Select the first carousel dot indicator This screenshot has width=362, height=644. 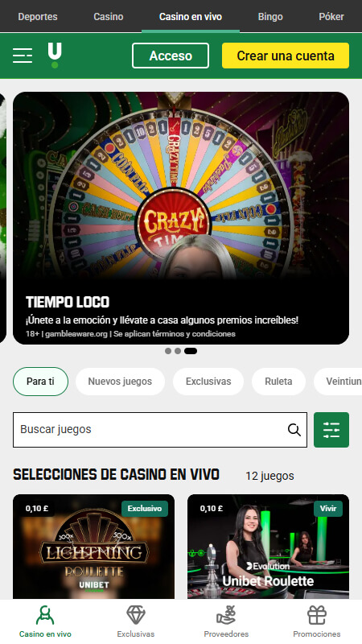(x=168, y=351)
